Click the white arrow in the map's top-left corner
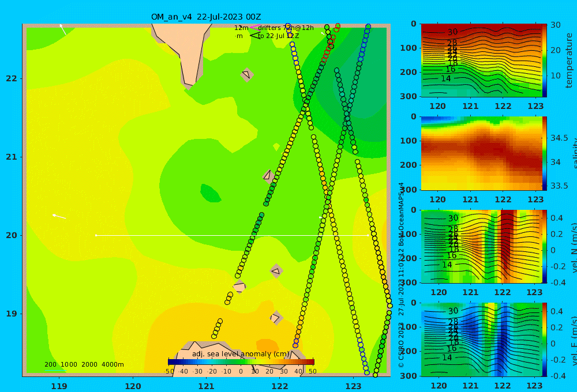 pos(63,29)
